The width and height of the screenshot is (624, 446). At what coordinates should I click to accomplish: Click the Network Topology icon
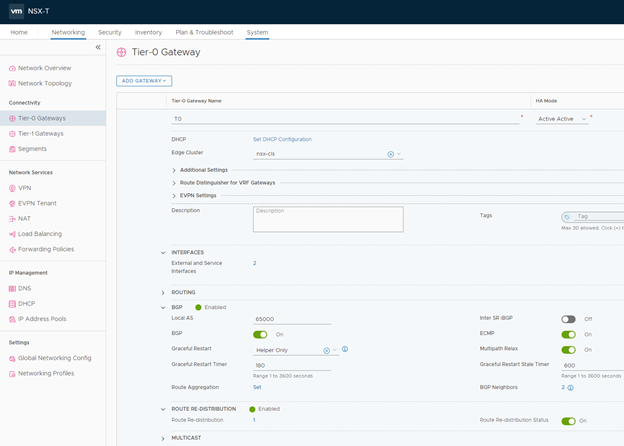click(x=12, y=84)
